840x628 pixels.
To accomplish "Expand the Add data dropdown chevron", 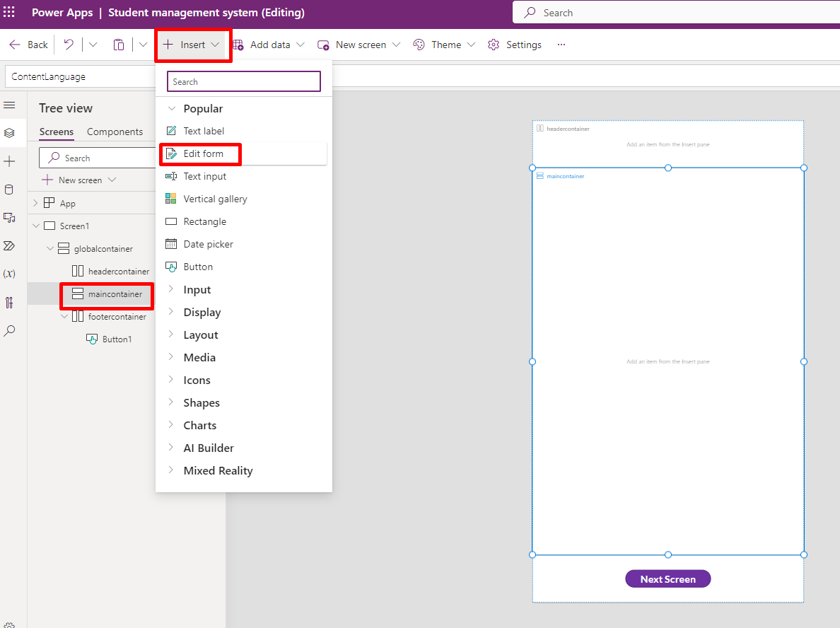I will pyautogui.click(x=300, y=45).
